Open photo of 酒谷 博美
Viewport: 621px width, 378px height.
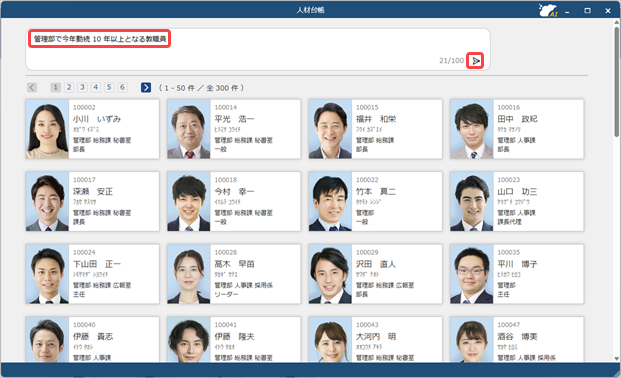(x=471, y=340)
